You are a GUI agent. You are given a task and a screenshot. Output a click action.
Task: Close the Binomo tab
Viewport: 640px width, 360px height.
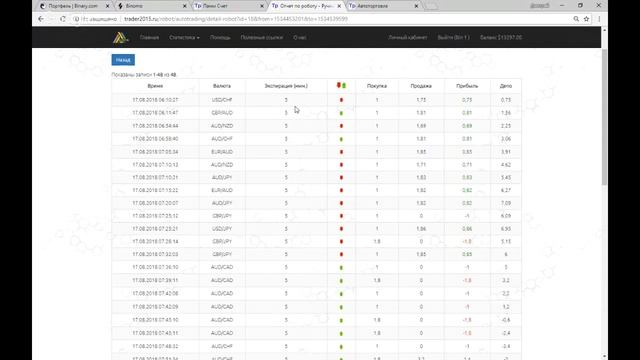[x=184, y=6]
